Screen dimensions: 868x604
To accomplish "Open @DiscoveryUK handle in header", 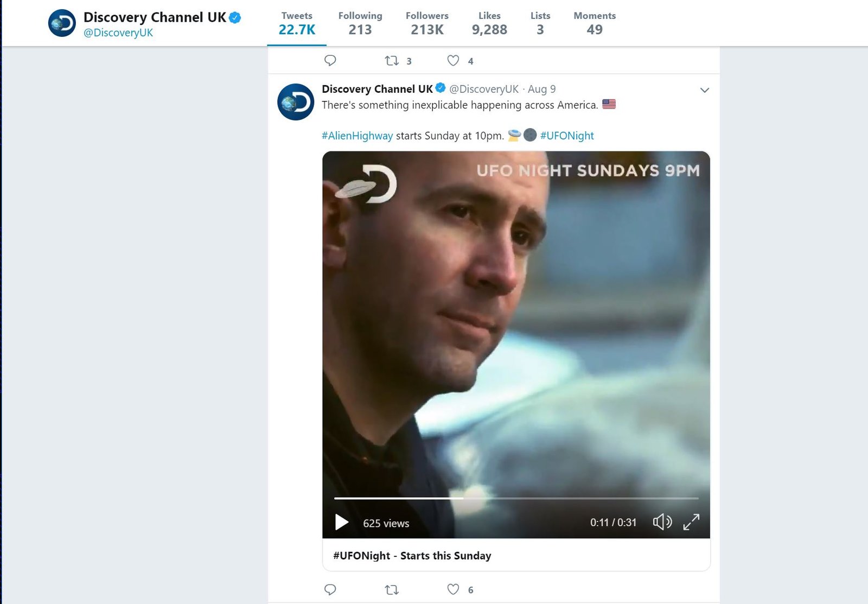I will tap(118, 33).
